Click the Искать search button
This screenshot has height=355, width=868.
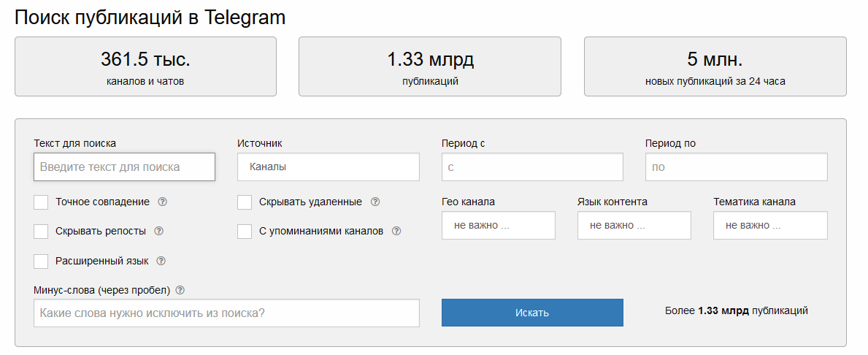(x=532, y=313)
